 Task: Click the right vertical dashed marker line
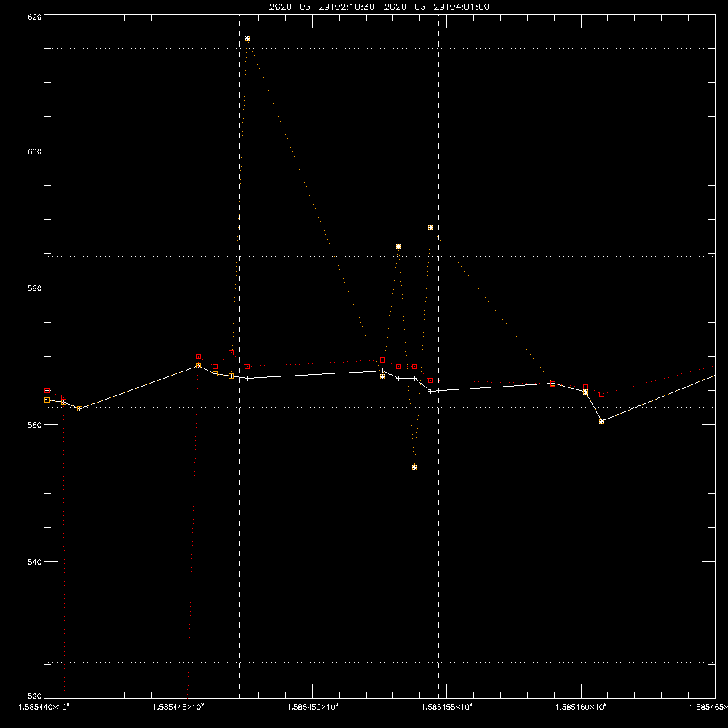coord(439,356)
